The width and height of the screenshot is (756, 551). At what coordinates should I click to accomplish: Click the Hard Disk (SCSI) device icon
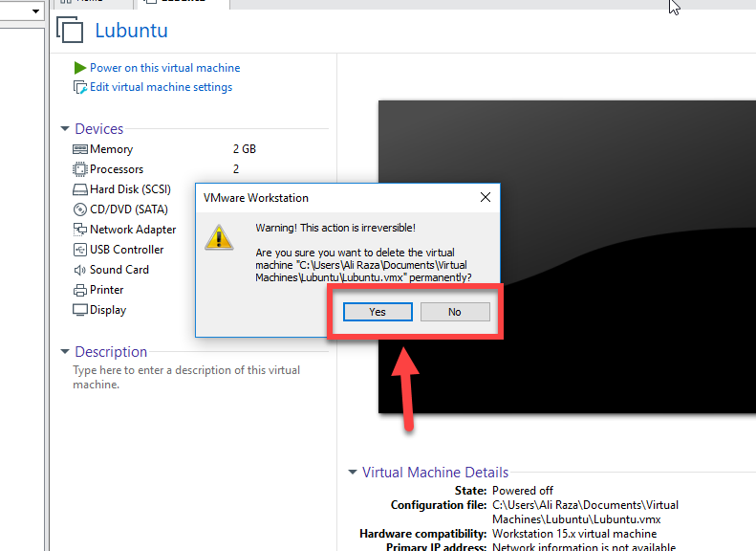tap(80, 189)
